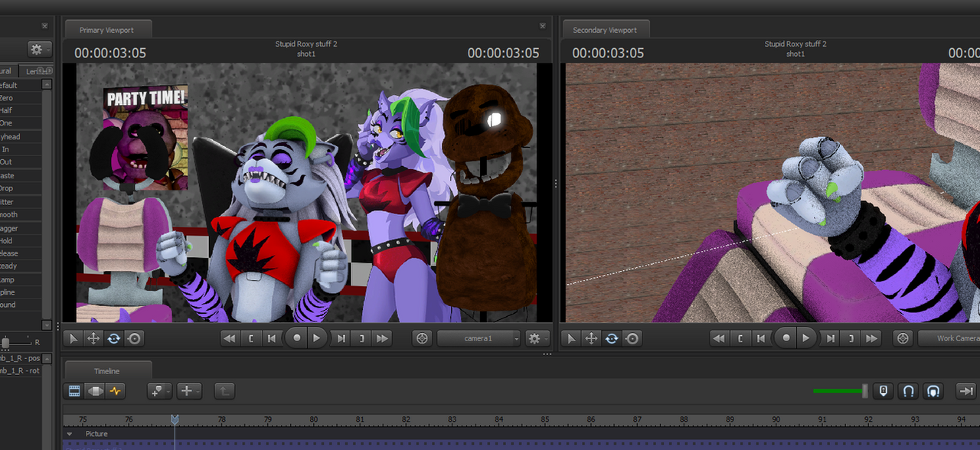Apply the Hold preset
Image resolution: width=980 pixels, height=450 pixels.
coord(21,240)
